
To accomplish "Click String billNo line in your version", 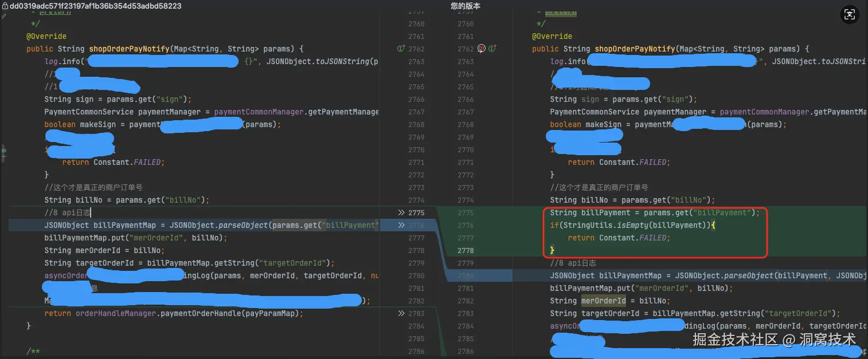I will [x=632, y=200].
